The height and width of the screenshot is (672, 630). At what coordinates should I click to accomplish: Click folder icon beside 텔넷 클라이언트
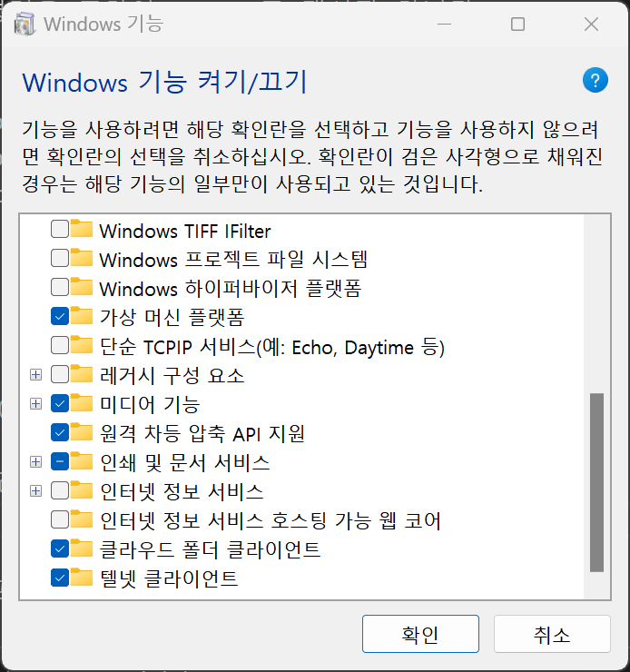pyautogui.click(x=83, y=578)
